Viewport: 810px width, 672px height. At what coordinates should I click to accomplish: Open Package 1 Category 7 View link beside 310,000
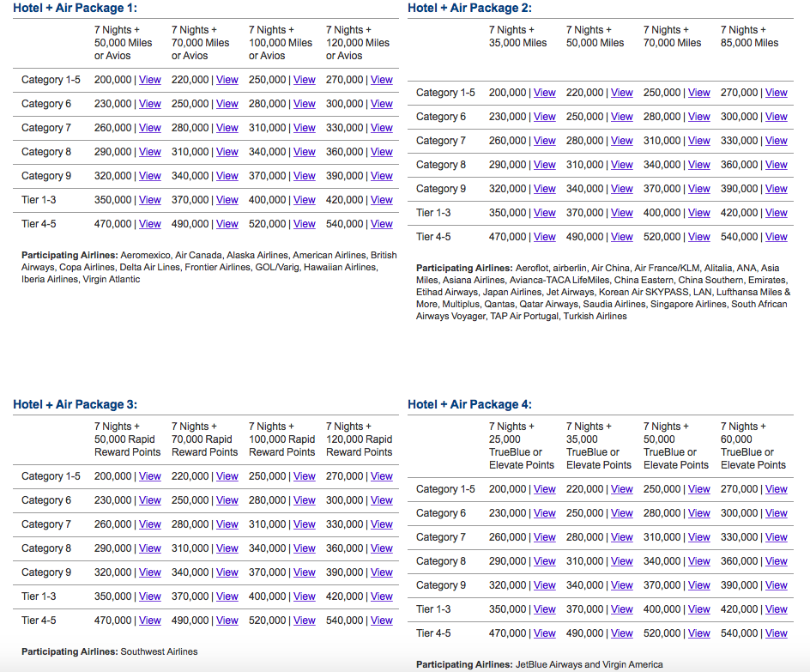pyautogui.click(x=305, y=128)
